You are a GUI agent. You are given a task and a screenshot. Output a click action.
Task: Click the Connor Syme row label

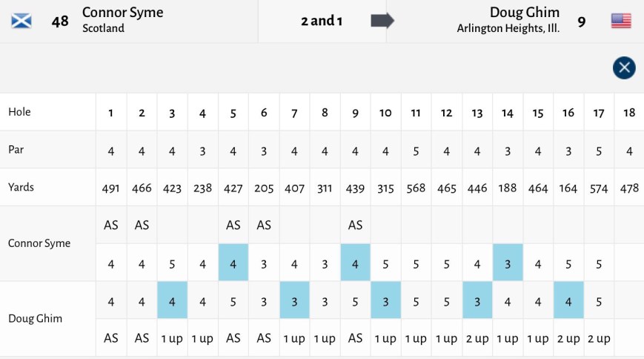click(x=39, y=243)
